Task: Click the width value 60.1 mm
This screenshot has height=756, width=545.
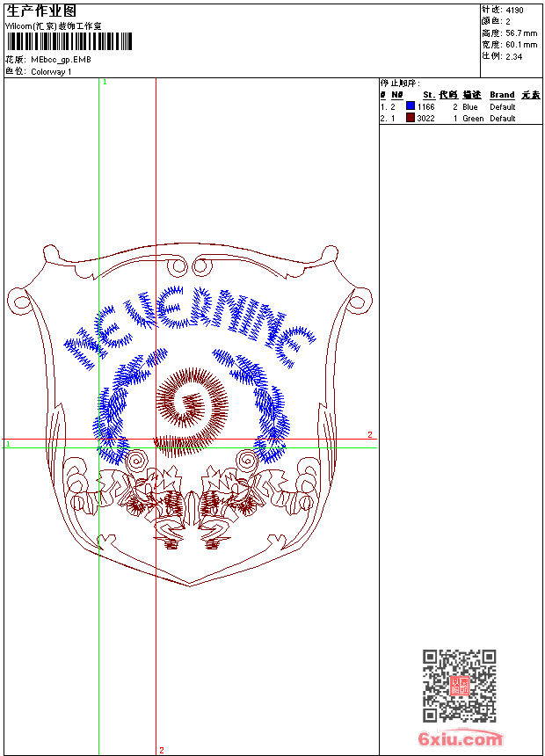Action: [521, 45]
